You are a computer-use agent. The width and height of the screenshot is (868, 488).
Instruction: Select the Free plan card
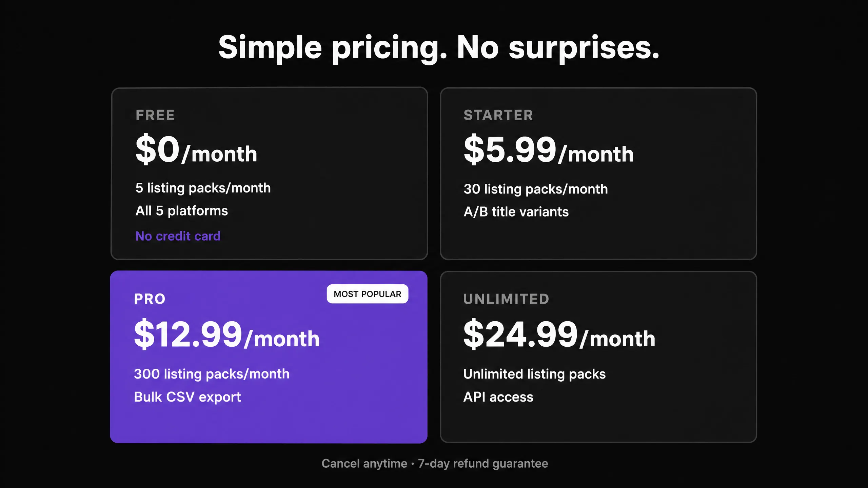click(269, 174)
